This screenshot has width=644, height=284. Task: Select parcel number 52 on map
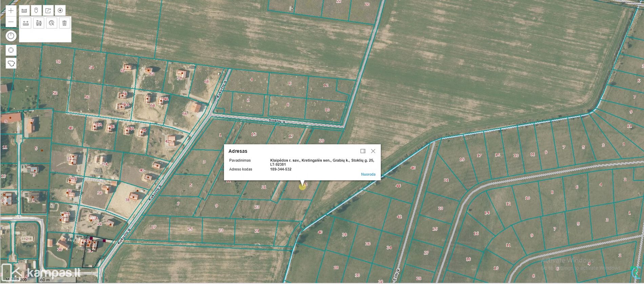click(x=58, y=62)
